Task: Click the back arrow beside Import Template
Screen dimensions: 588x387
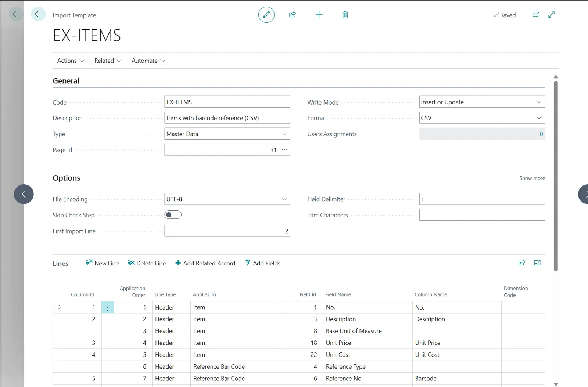Action: pos(38,14)
